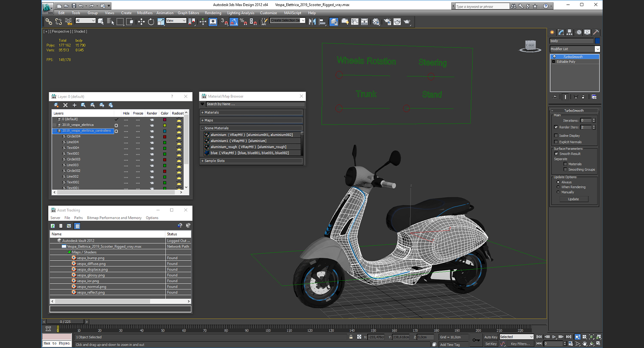Open the Hierarchy command panel tab
The width and height of the screenshot is (644, 348).
[x=570, y=32]
